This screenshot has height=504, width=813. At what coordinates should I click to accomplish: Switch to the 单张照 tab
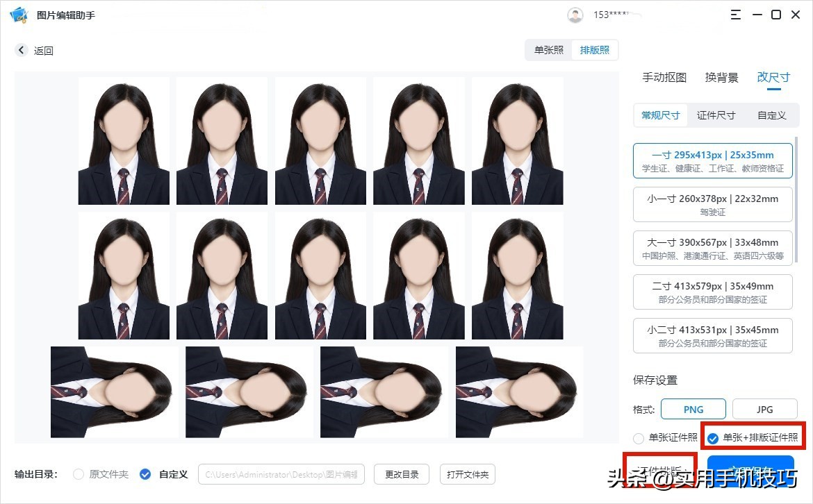[548, 49]
